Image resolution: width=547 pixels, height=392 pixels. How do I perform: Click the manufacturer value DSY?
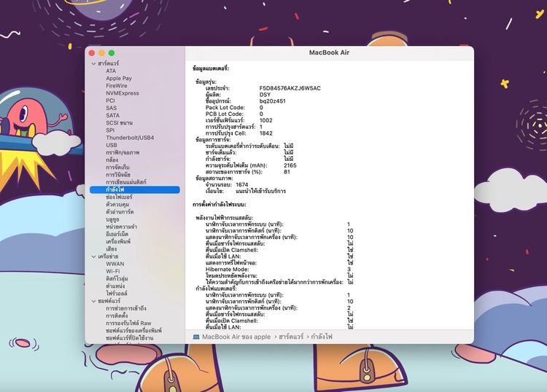point(265,95)
